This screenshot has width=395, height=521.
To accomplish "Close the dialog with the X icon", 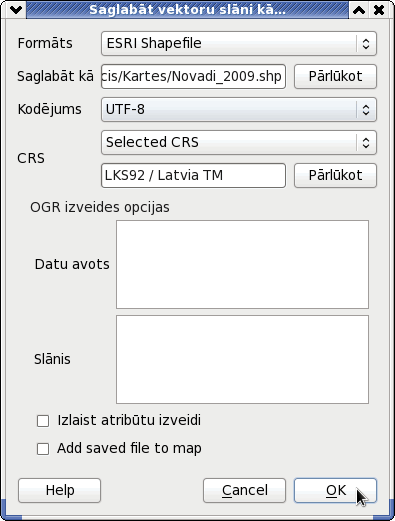I will pyautogui.click(x=379, y=10).
